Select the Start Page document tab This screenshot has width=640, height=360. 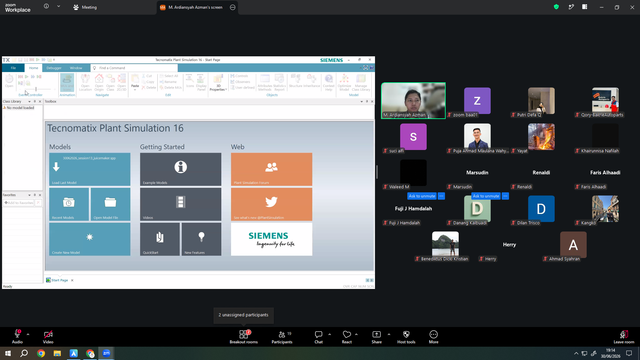point(57,280)
